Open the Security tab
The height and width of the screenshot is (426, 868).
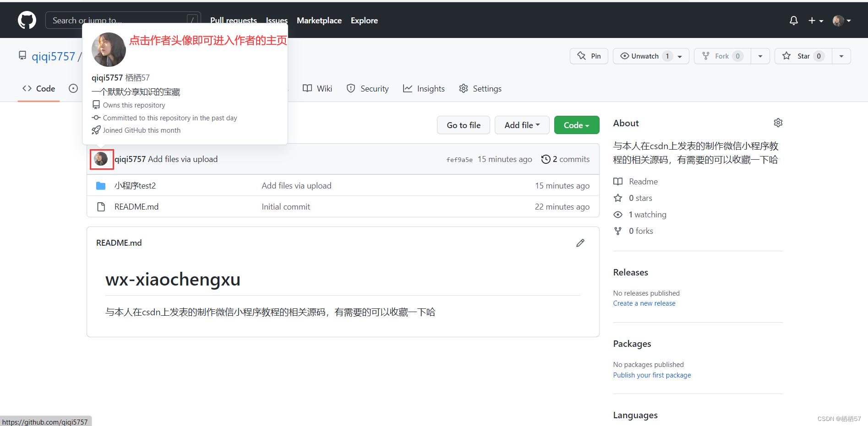(368, 89)
